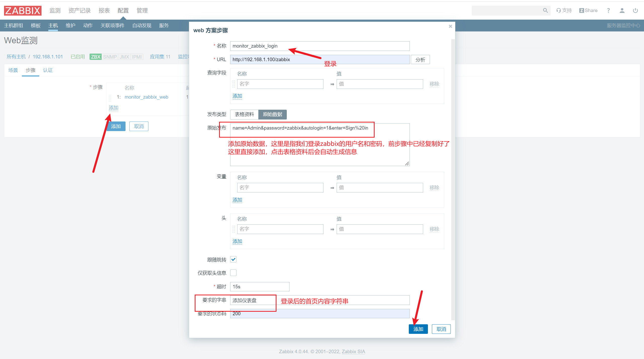Click 移除 in 头 row
Image resolution: width=644 pixels, height=359 pixels.
click(434, 229)
